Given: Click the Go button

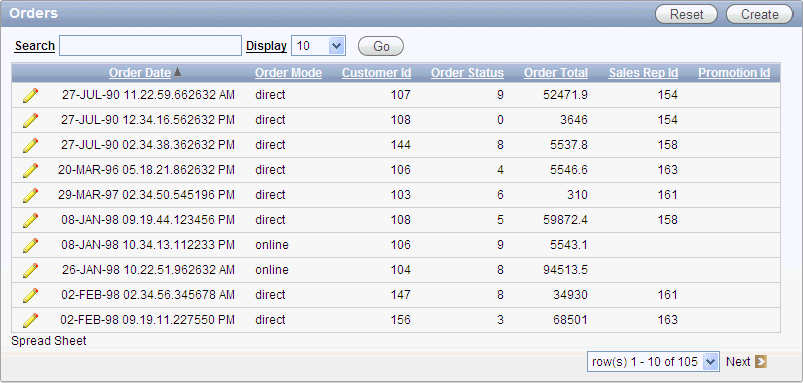Looking at the screenshot, I should tap(381, 46).
